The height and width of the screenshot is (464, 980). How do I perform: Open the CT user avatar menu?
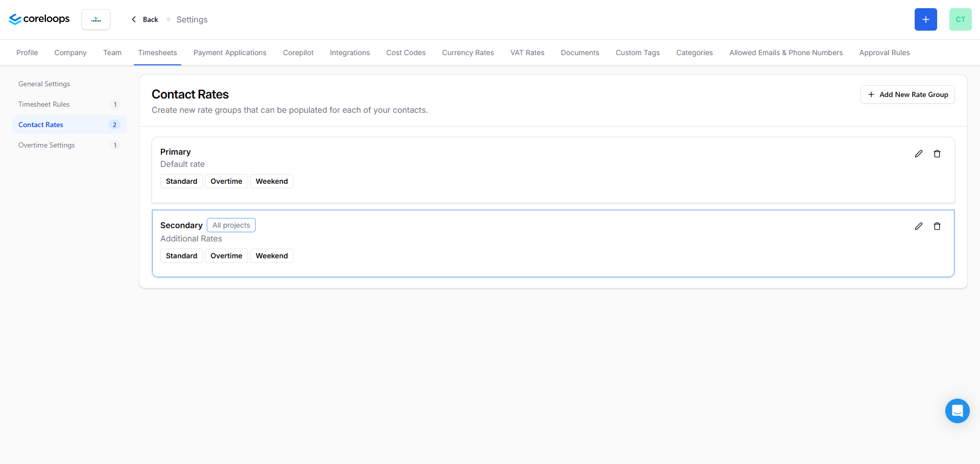click(x=960, y=19)
